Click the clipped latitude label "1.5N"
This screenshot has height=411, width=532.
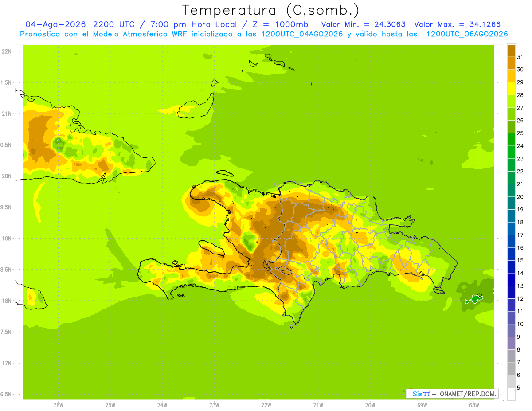(6, 82)
